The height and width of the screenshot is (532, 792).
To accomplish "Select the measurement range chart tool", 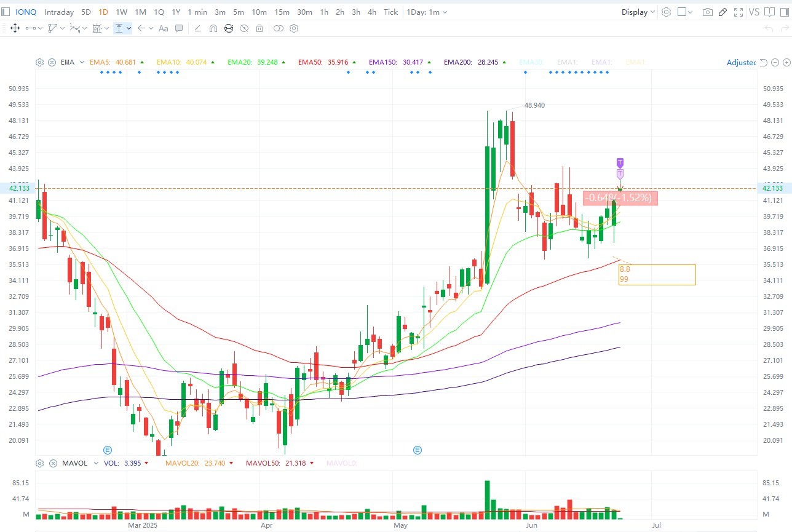I will [x=97, y=28].
